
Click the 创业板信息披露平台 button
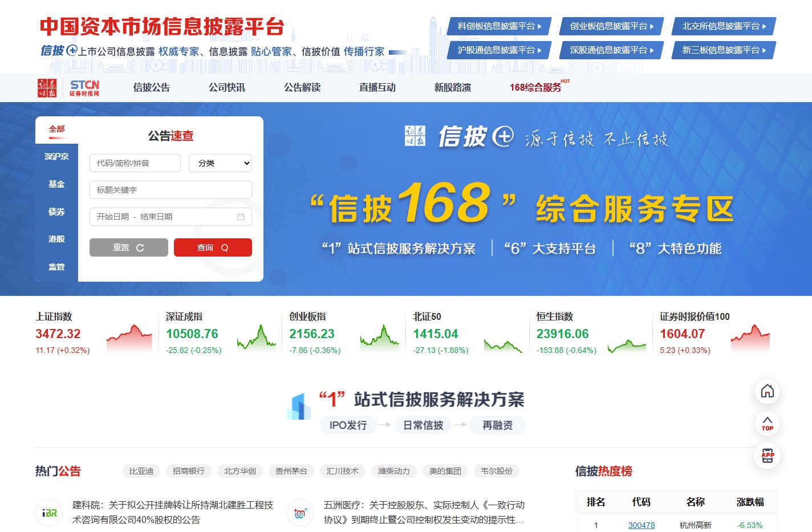[612, 26]
